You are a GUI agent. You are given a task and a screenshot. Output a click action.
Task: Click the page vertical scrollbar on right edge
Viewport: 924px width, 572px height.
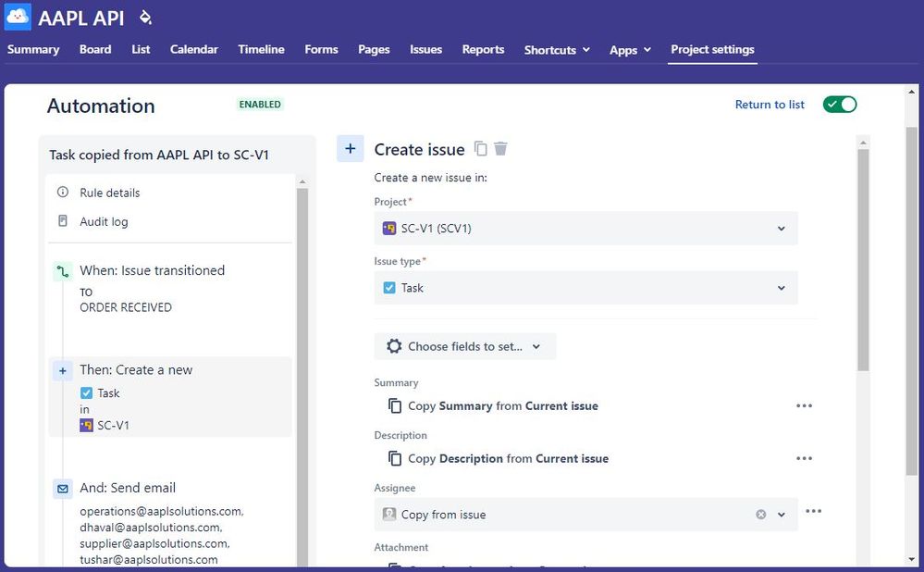click(x=912, y=301)
